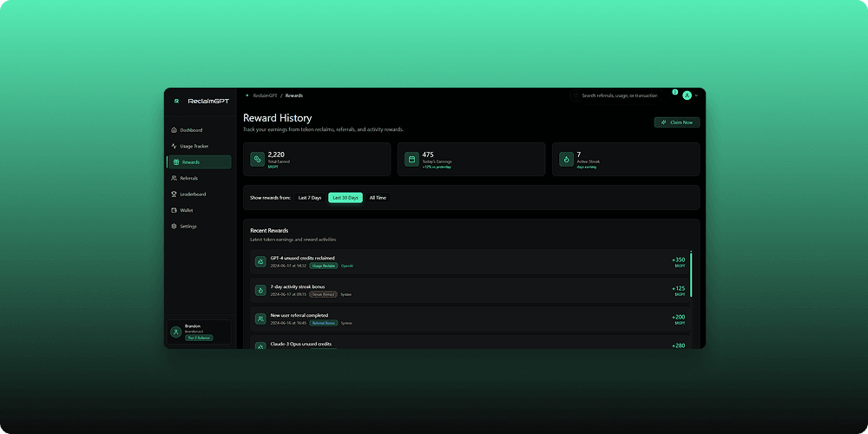Click 'New user referral completed' title
The image size is (868, 434).
(299, 316)
